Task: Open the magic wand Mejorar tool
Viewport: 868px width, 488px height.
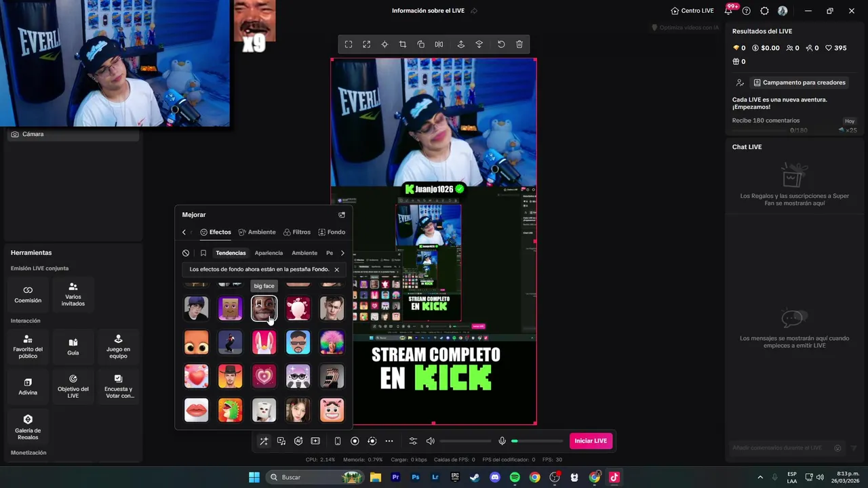Action: (264, 441)
